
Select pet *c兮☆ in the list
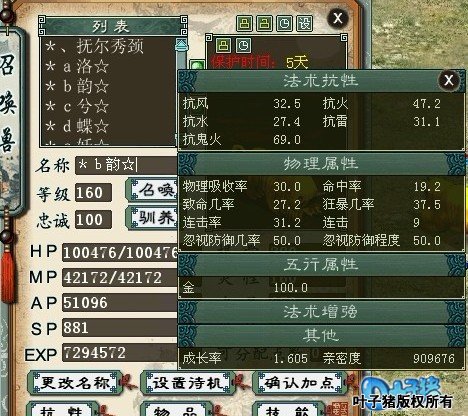coord(77,106)
